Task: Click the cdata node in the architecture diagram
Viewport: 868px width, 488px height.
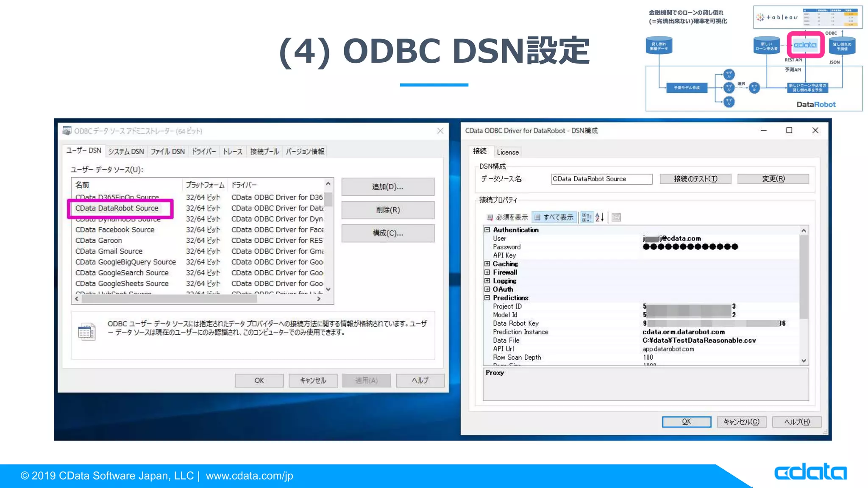Action: [x=805, y=45]
